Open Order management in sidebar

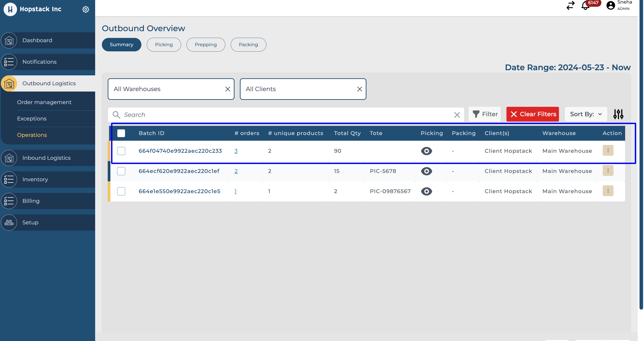[x=44, y=102]
